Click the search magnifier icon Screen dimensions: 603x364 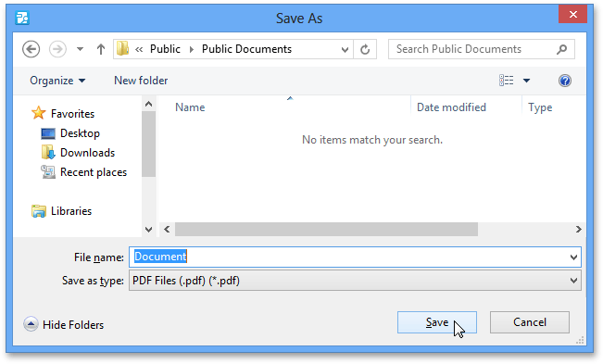[562, 49]
